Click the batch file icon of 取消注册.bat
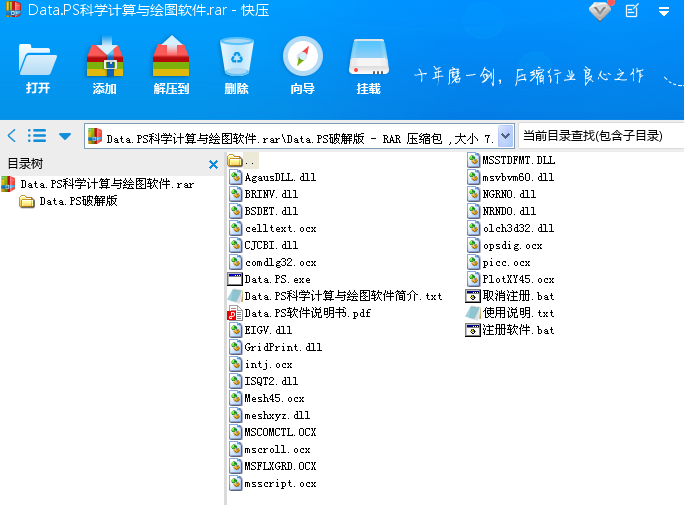The height and width of the screenshot is (505, 684). pos(473,296)
